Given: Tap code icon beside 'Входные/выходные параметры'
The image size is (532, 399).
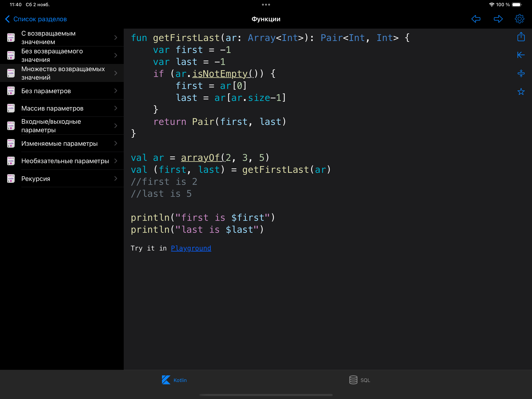Looking at the screenshot, I should click(11, 126).
